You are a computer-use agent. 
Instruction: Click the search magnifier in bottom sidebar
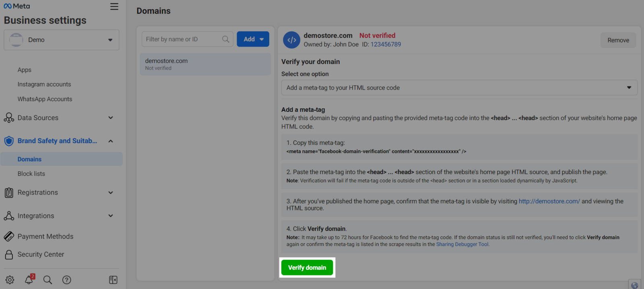pos(47,280)
